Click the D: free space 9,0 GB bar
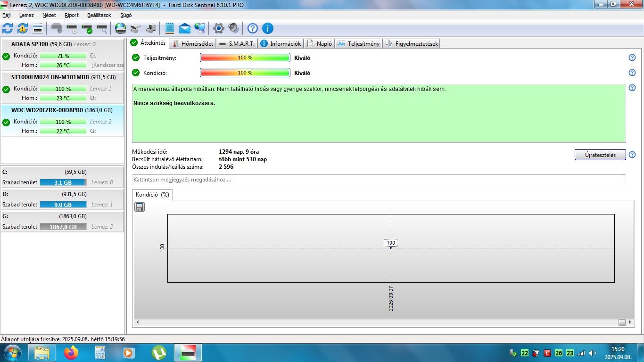This screenshot has height=362, width=644. (63, 205)
